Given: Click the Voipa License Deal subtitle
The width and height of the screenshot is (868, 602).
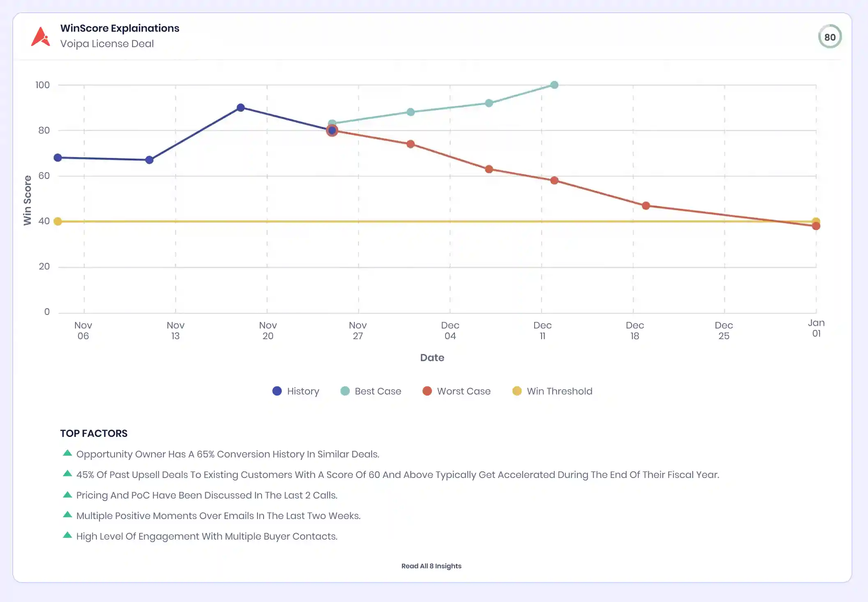Looking at the screenshot, I should [107, 44].
